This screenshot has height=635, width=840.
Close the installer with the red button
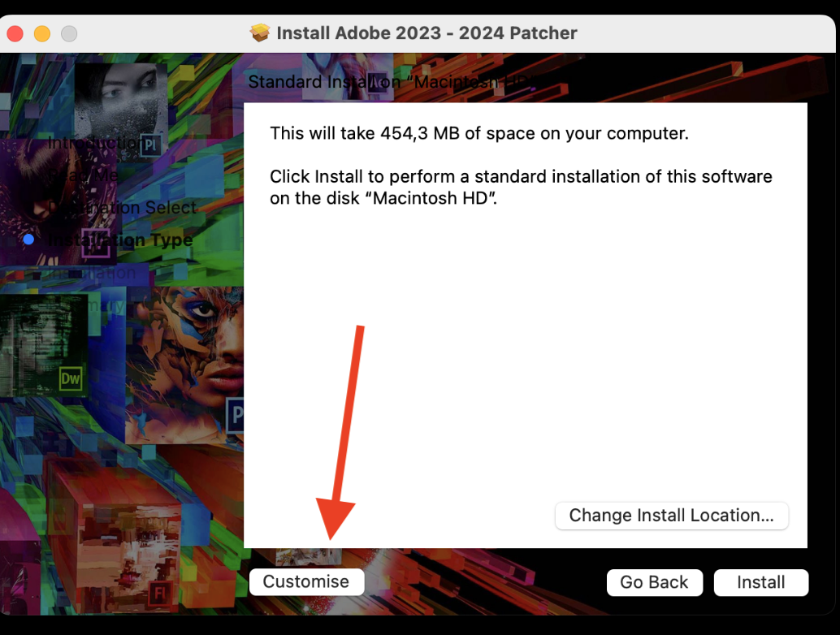tap(15, 34)
